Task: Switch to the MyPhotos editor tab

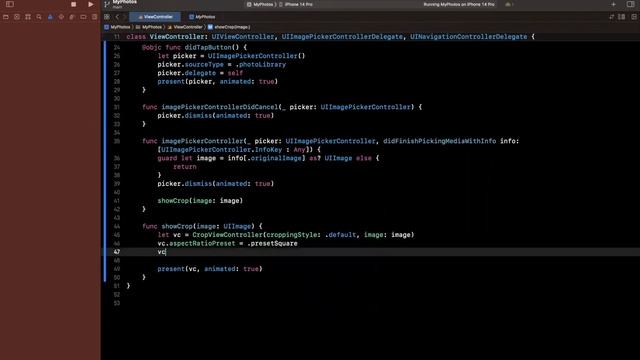Action: point(202,17)
